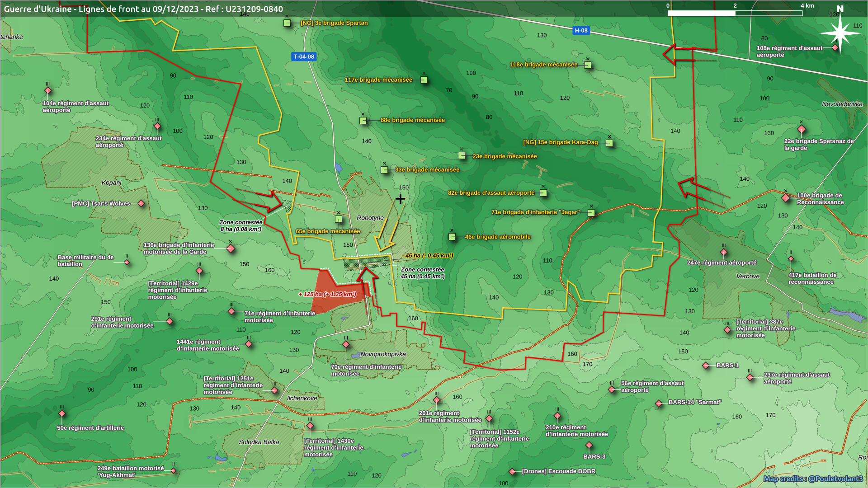Click the distance scale bar
The width and height of the screenshot is (868, 488).
pos(735,13)
